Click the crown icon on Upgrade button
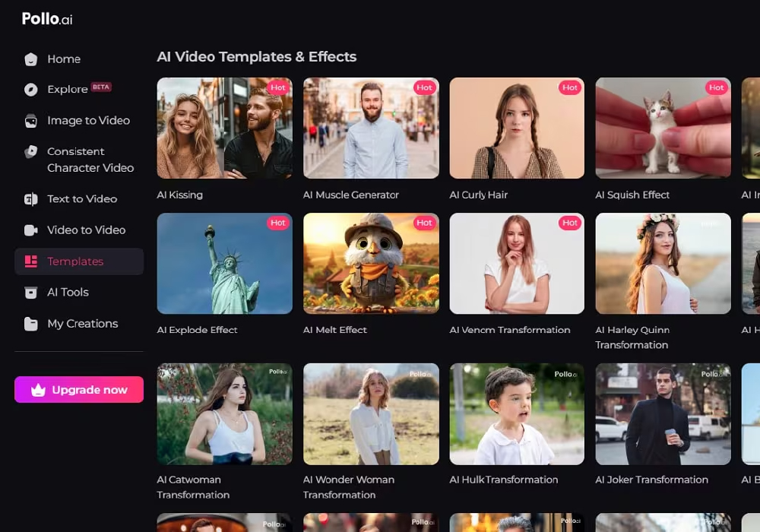Image resolution: width=760 pixels, height=532 pixels. [38, 390]
